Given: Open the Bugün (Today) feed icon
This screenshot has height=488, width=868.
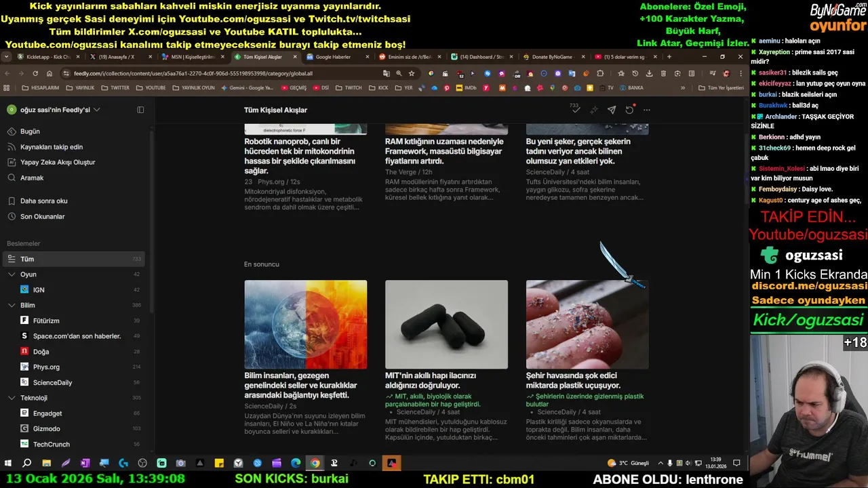Looking at the screenshot, I should [x=12, y=131].
